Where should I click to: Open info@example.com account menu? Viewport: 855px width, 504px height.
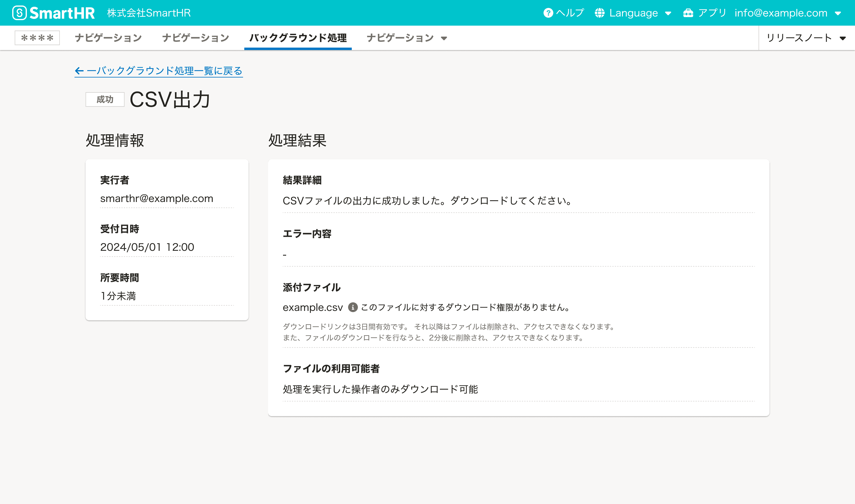tap(788, 13)
